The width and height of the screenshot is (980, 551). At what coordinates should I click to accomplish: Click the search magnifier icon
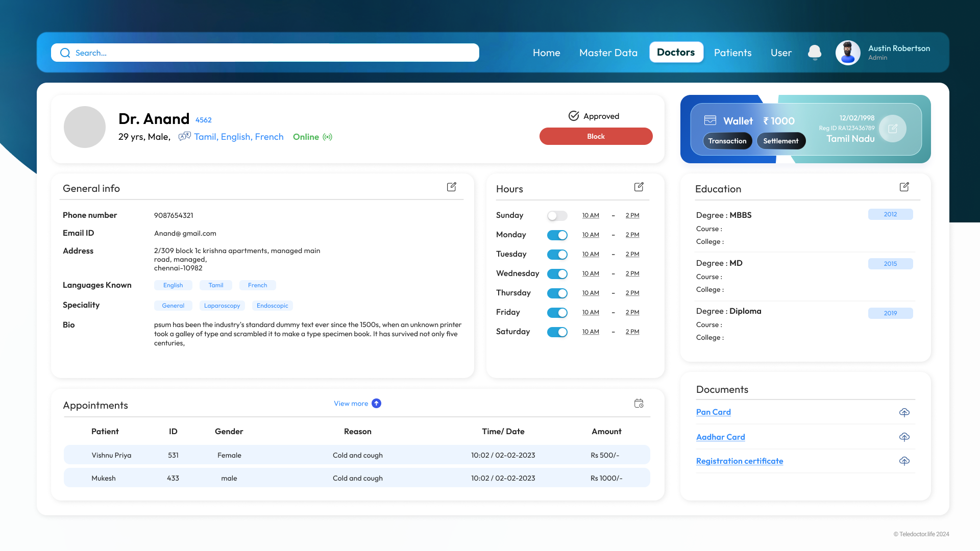pyautogui.click(x=65, y=53)
